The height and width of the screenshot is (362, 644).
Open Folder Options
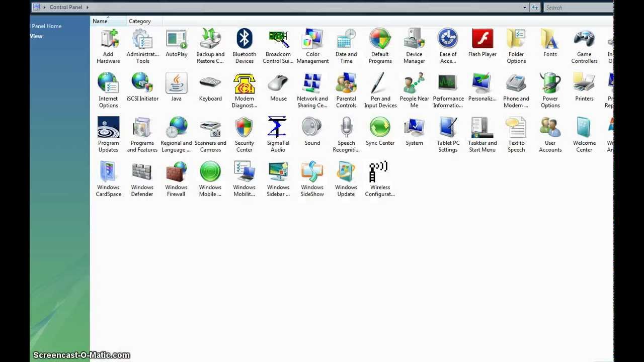pyautogui.click(x=516, y=46)
